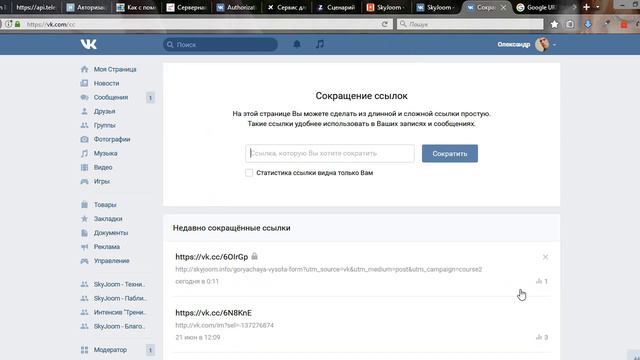
Task: Click the link-to-shorten input field
Action: [x=330, y=153]
